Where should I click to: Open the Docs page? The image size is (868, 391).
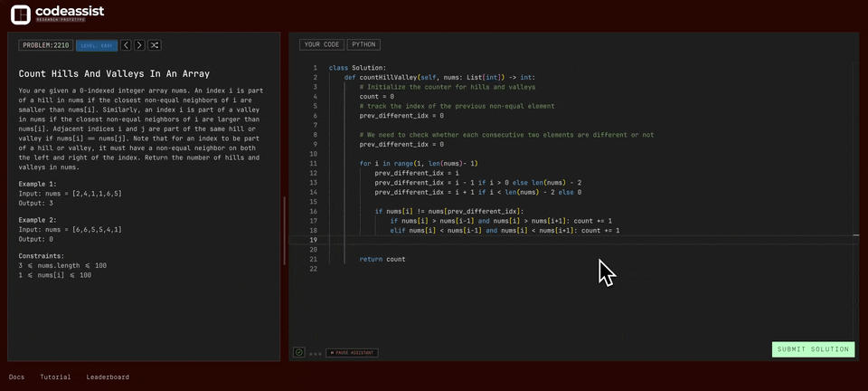tap(16, 377)
